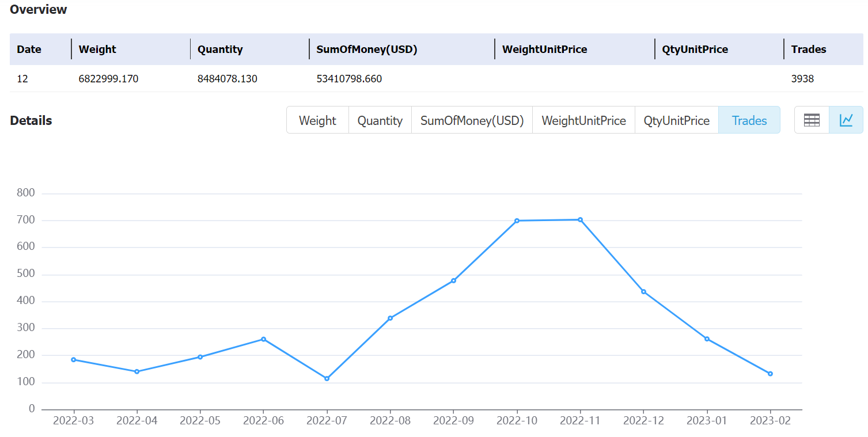The height and width of the screenshot is (437, 868).
Task: Click the QtyUnitPrice column header
Action: (695, 50)
